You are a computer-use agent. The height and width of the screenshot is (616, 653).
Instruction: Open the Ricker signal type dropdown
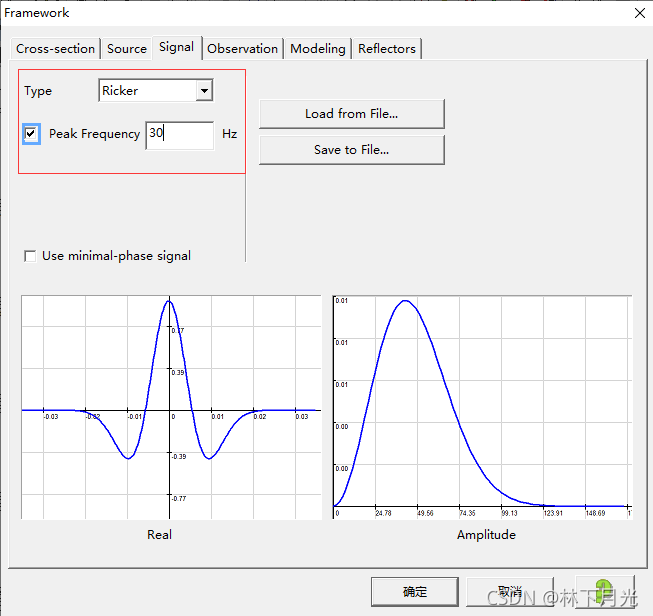[x=204, y=90]
